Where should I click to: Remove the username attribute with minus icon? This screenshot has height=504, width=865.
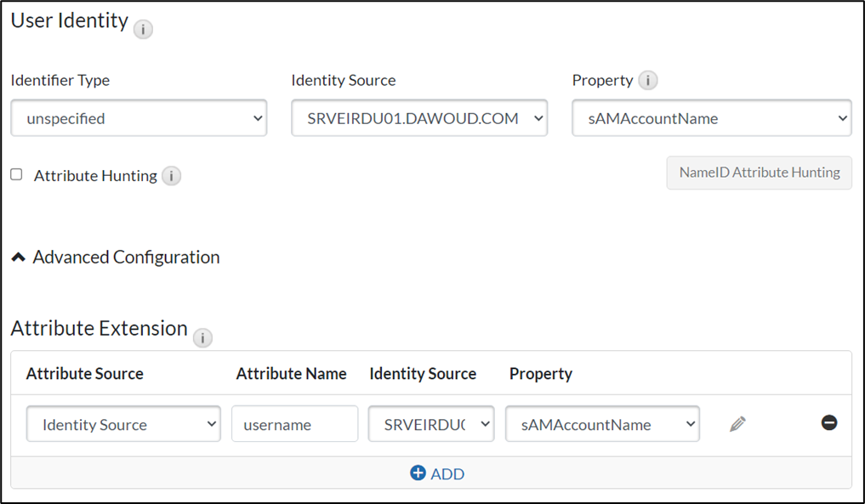coord(829,422)
